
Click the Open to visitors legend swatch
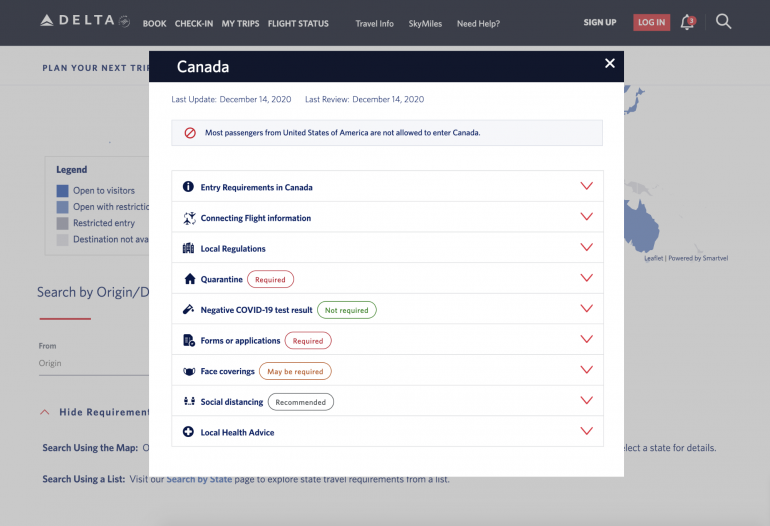tap(62, 190)
